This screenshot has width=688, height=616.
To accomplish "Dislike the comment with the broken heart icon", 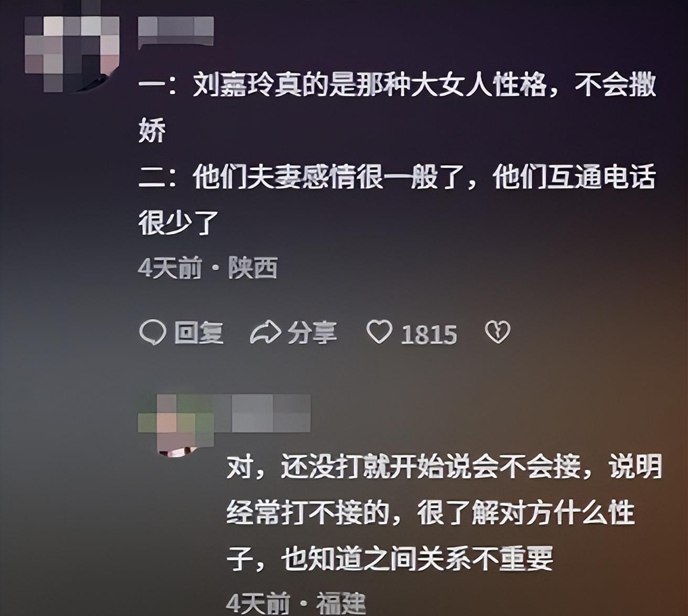I will (x=497, y=332).
